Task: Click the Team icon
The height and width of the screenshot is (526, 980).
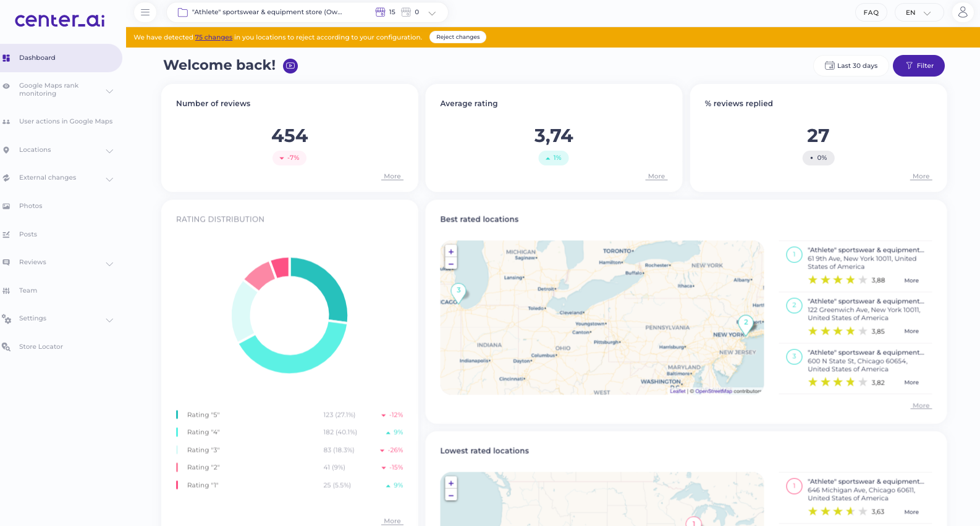Action: click(x=6, y=291)
